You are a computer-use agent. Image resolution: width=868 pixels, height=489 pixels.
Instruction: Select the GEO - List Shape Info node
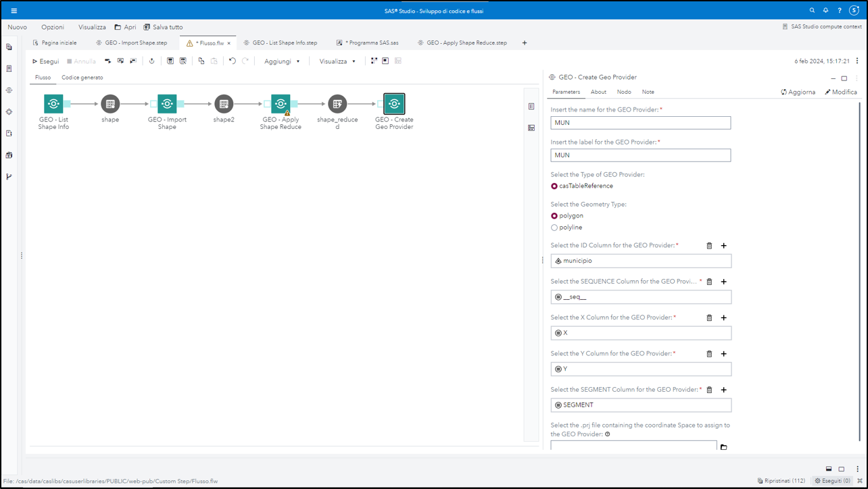53,104
